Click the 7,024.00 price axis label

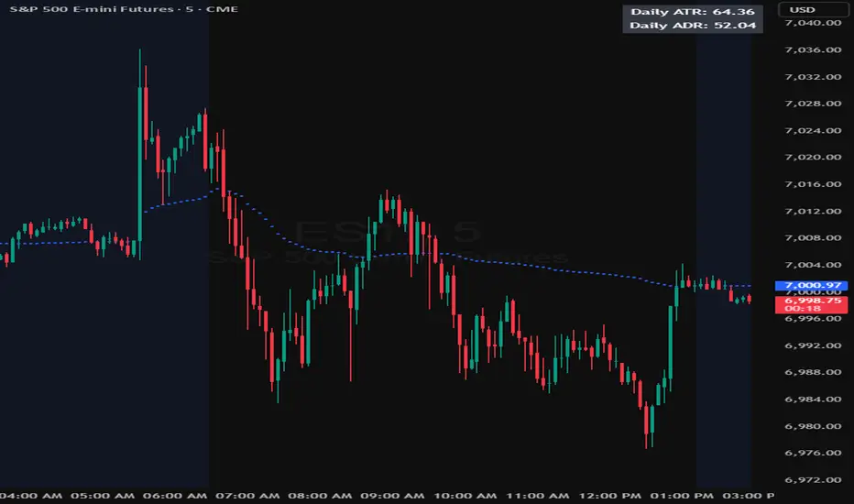813,130
